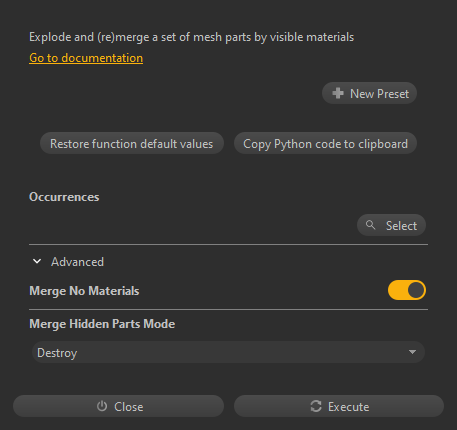
Task: Restore function default values
Action: click(x=132, y=143)
